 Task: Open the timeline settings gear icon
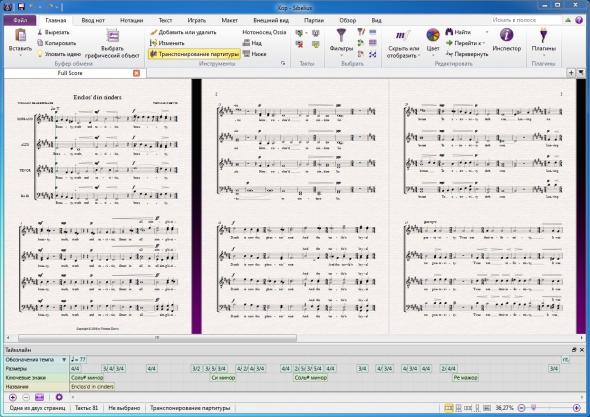tap(59, 397)
